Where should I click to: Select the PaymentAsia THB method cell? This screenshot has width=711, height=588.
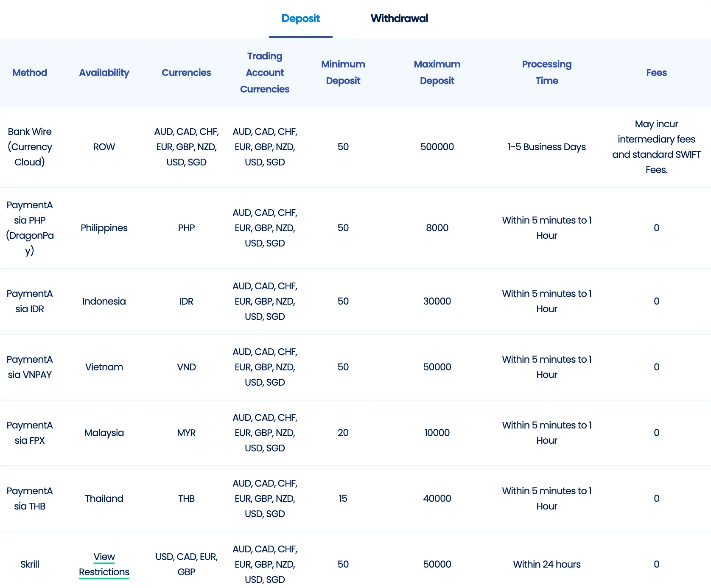pyautogui.click(x=30, y=498)
